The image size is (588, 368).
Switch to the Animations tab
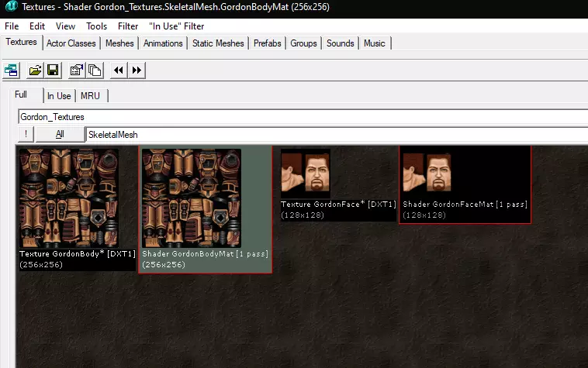[163, 43]
